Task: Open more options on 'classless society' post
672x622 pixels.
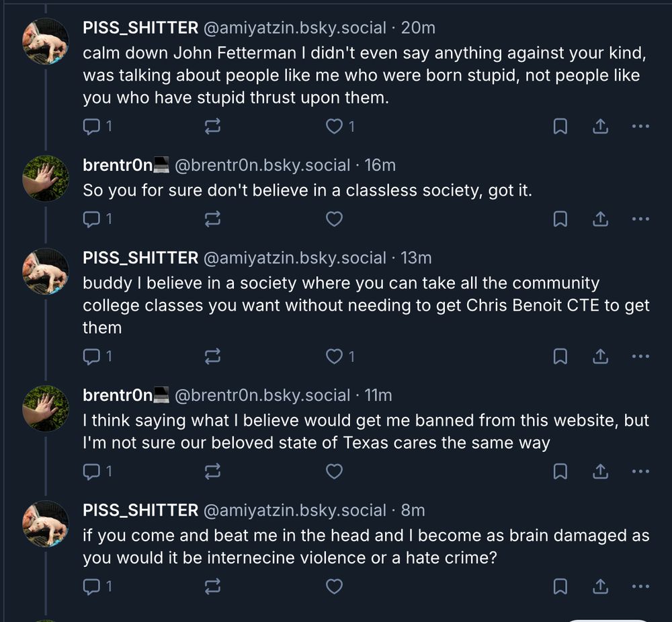Action: [640, 219]
